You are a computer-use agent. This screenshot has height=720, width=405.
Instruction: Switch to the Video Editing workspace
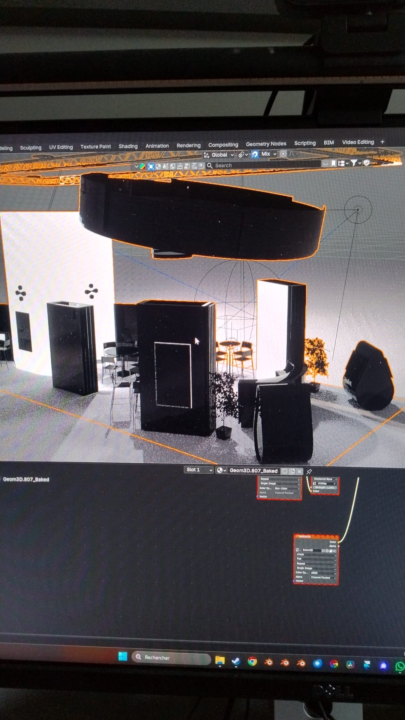(x=358, y=142)
